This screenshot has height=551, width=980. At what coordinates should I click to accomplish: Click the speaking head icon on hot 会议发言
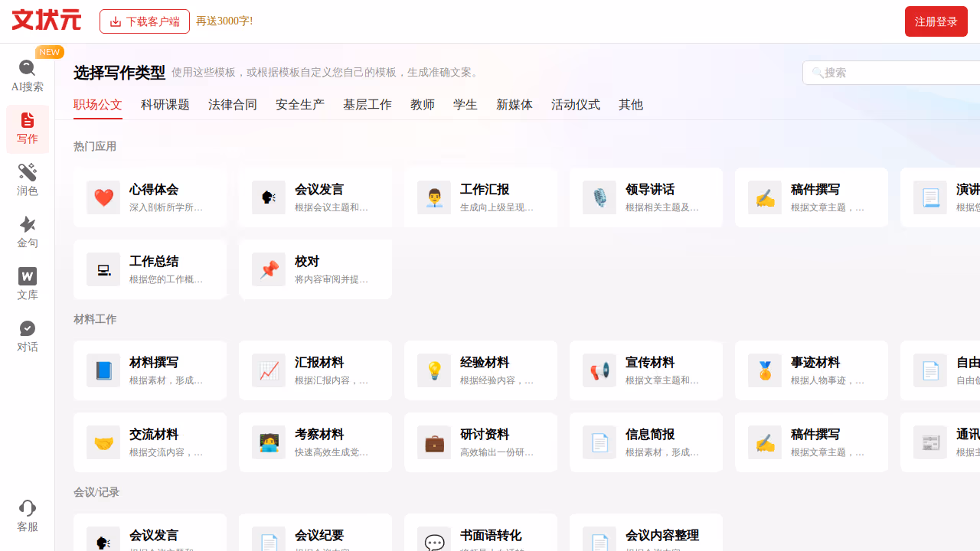269,197
